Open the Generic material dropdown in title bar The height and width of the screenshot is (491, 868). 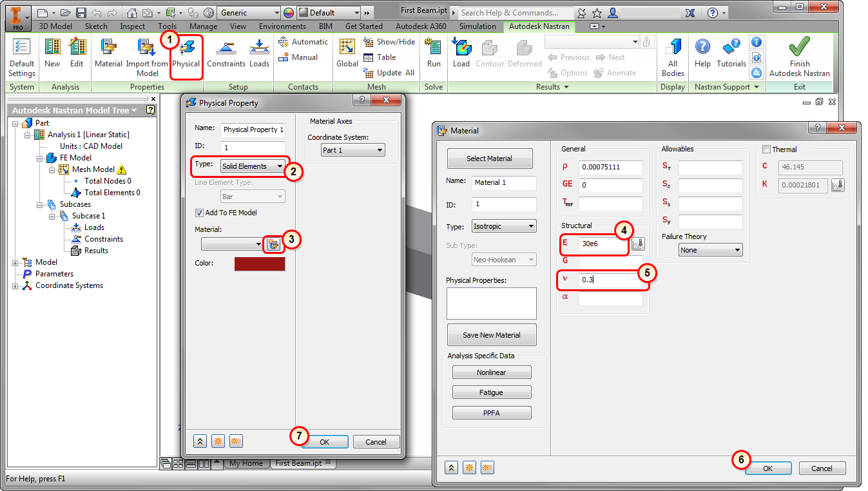[x=249, y=12]
